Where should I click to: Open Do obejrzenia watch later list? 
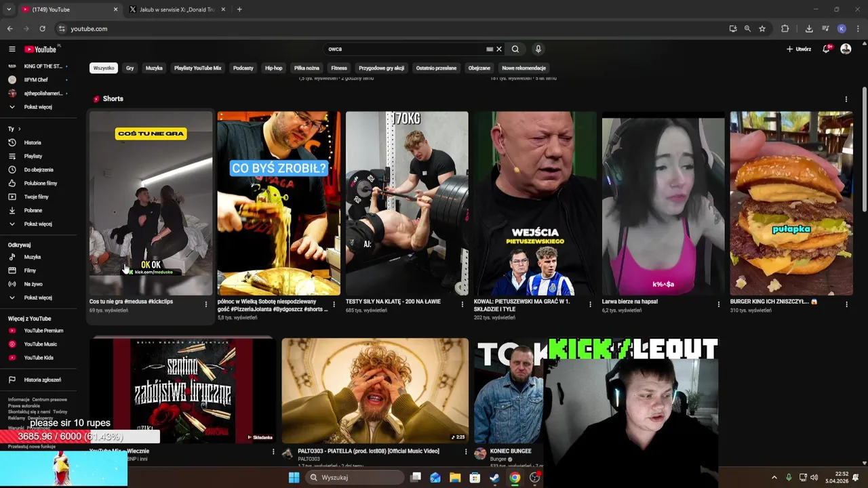39,169
